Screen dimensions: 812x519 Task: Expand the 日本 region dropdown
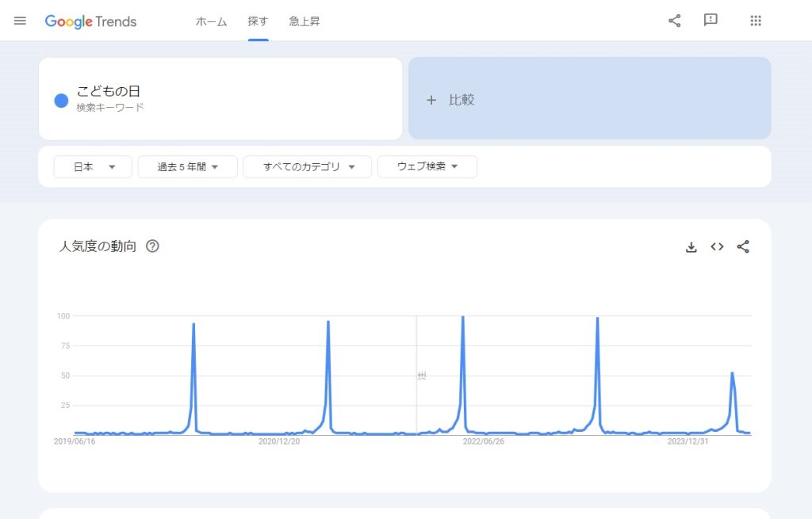93,166
